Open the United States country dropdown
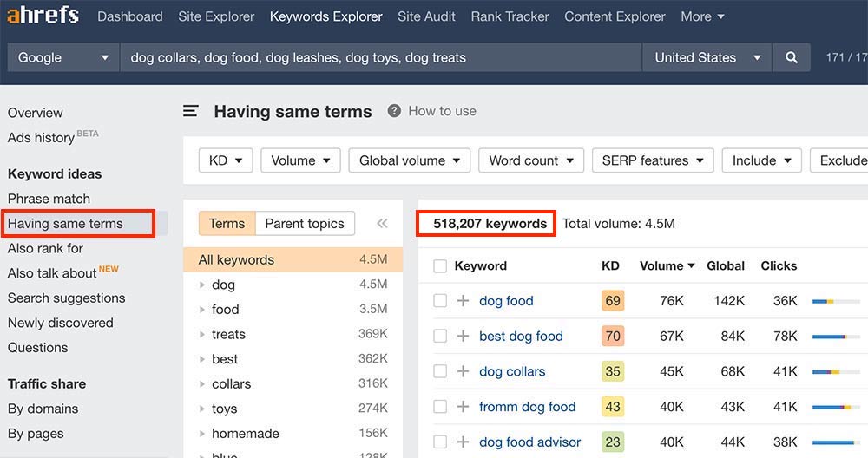The image size is (868, 458). coord(707,57)
